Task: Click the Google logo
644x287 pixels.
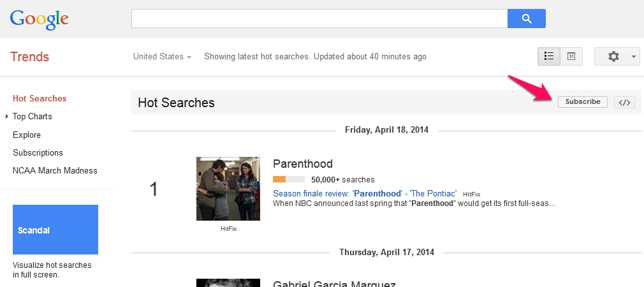Action: (x=39, y=19)
